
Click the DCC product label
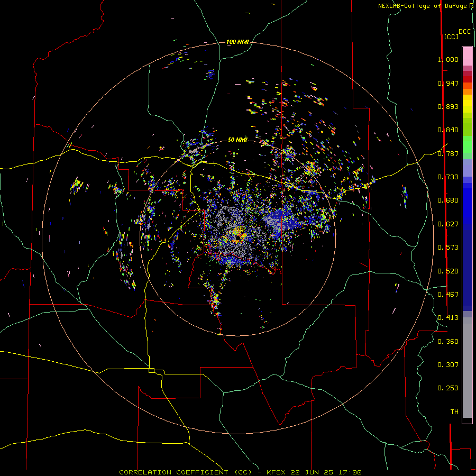(x=464, y=32)
